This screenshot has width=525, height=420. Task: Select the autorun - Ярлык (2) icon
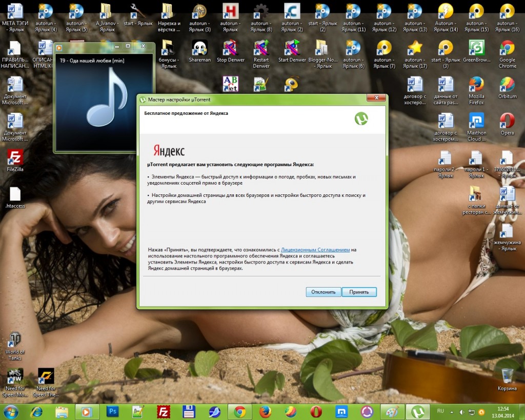[292, 17]
